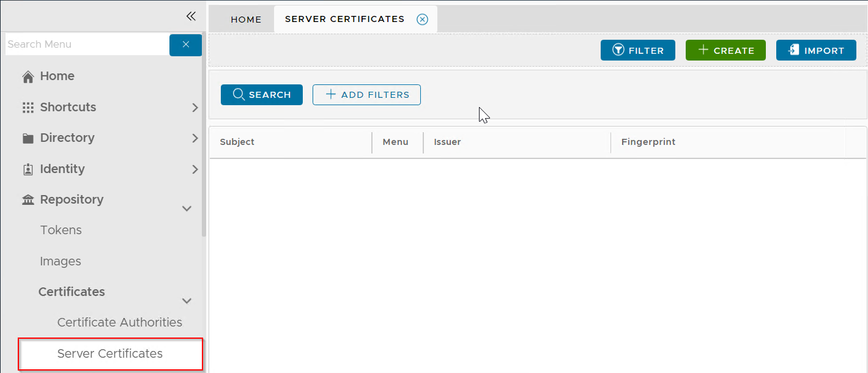
Task: Click the Import button
Action: tap(816, 51)
